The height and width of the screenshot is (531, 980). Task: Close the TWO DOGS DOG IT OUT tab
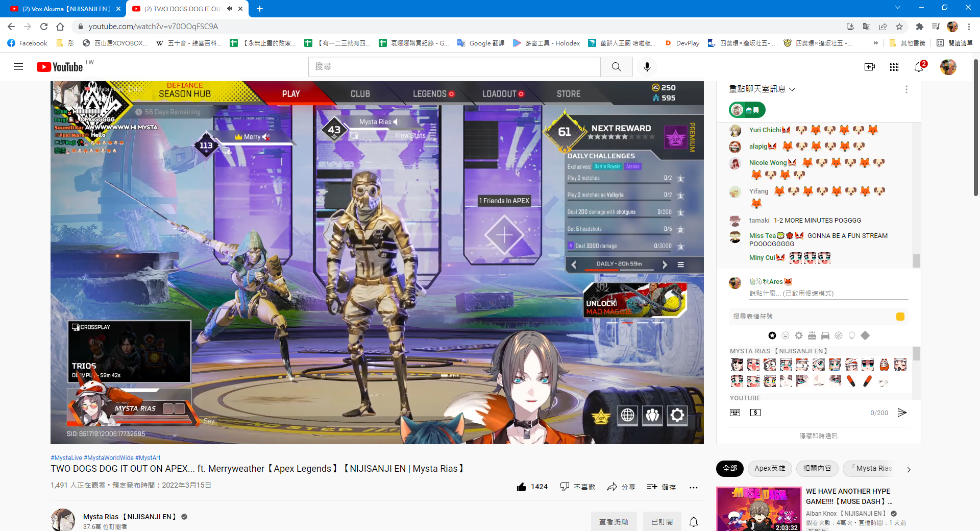click(x=240, y=9)
